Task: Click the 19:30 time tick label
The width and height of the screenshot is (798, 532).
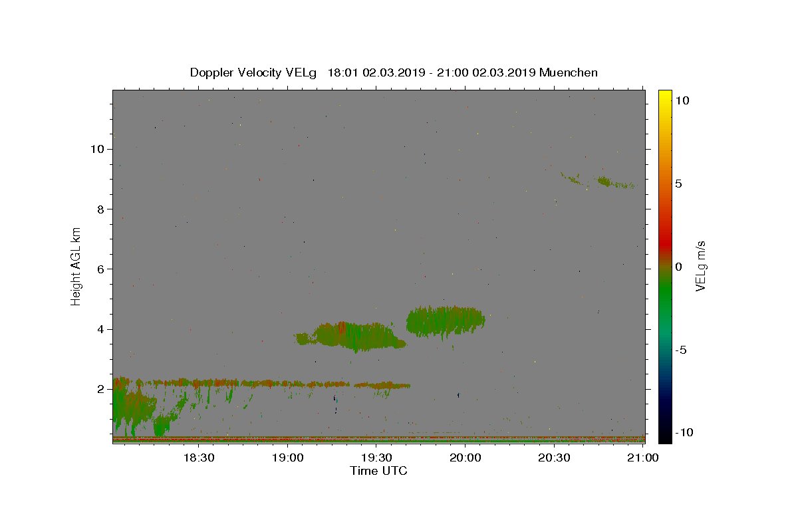Action: 376,458
